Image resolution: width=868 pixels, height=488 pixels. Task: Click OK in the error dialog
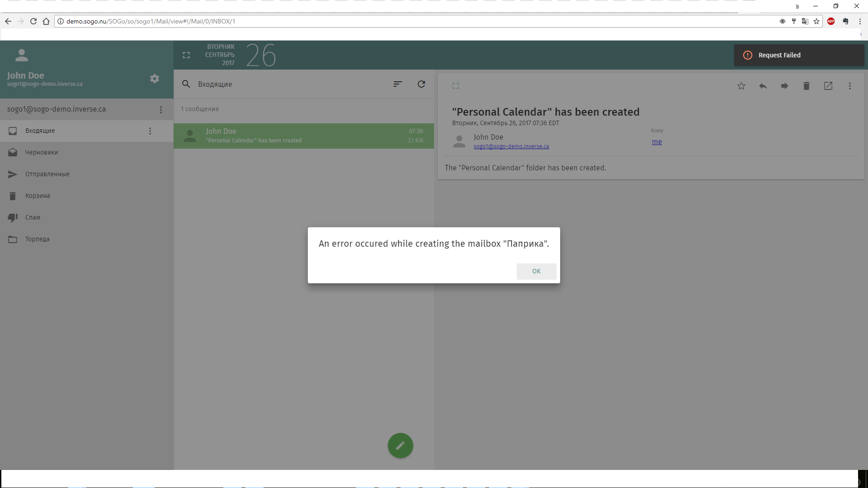[x=536, y=271]
